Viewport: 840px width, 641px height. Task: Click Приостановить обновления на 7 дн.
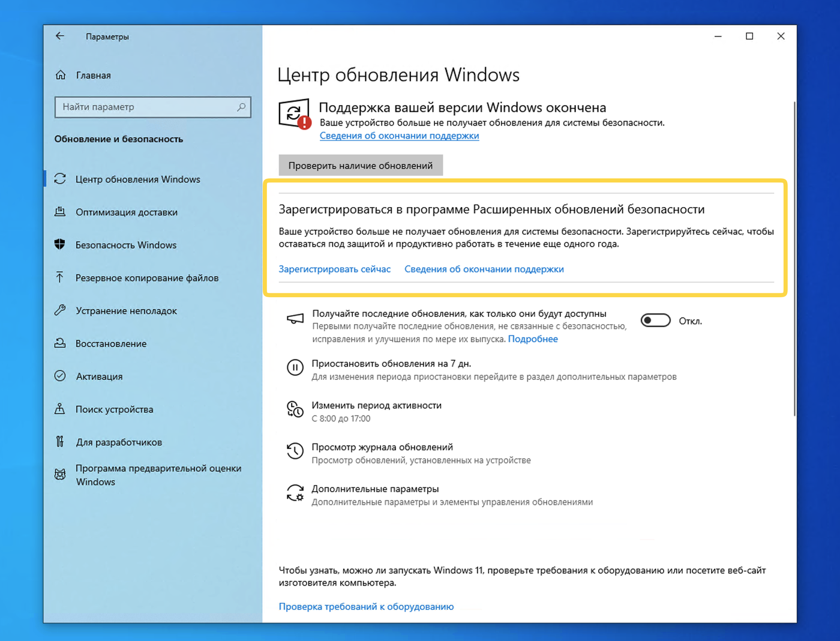391,363
